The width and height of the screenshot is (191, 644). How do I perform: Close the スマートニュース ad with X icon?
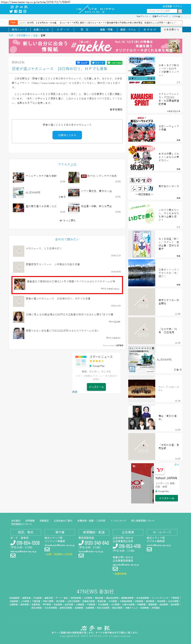click(73, 392)
